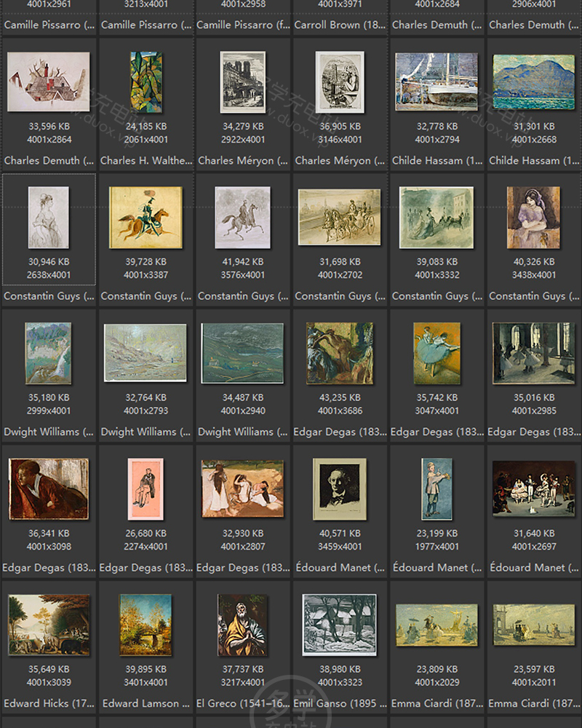Open the El Greco praying saint thumbnail

242,625
